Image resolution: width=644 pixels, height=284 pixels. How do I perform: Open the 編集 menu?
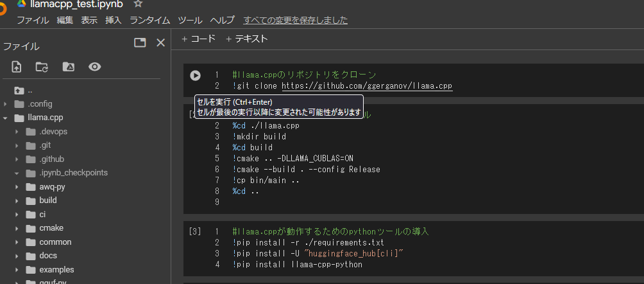coord(65,20)
